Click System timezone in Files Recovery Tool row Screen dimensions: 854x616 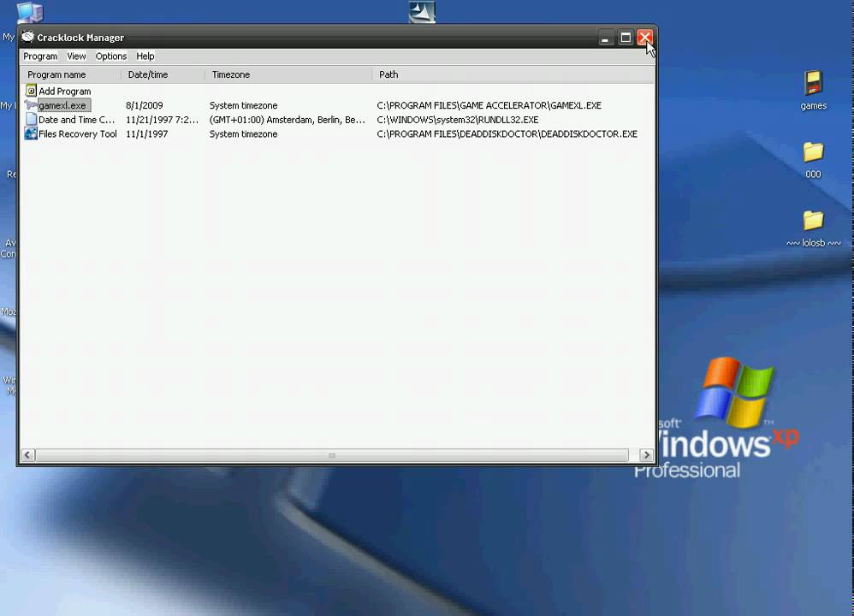[x=244, y=133]
